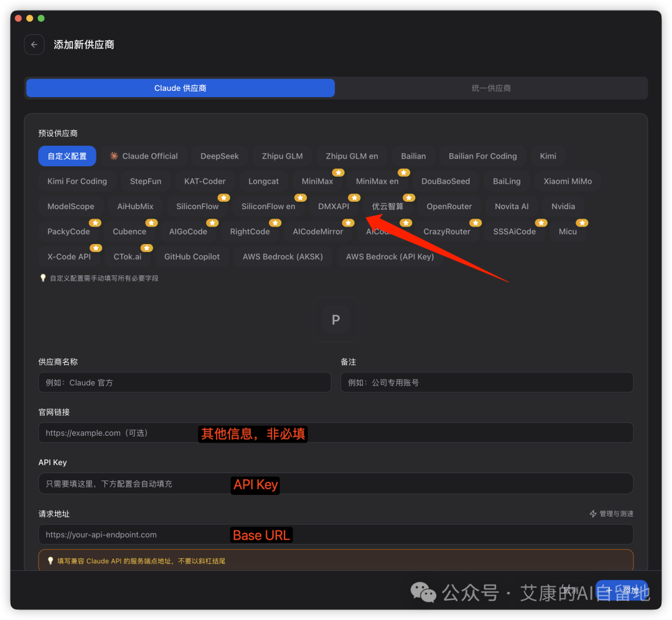This screenshot has height=620, width=672.
Task: Select the AWS Bedrock (AKSK) preset
Action: pos(283,257)
